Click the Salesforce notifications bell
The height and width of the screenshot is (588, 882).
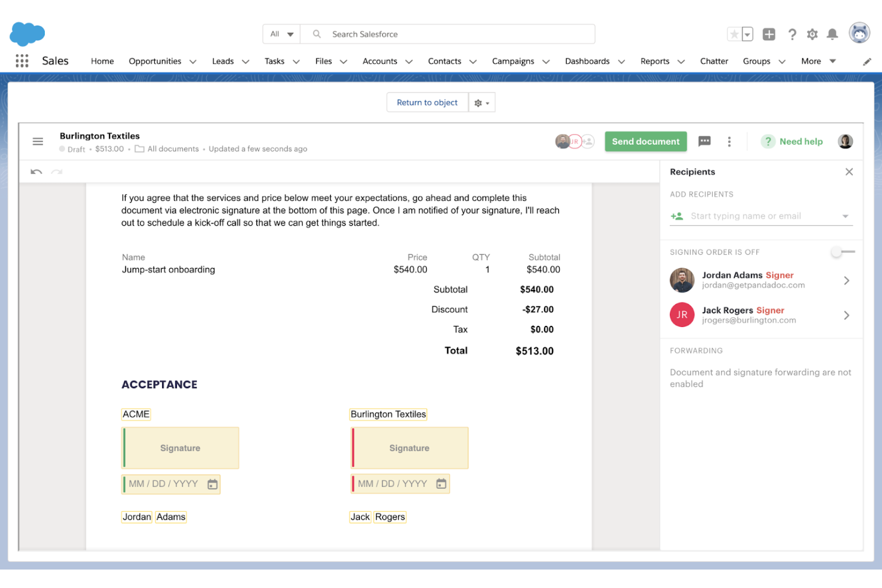pyautogui.click(x=832, y=34)
